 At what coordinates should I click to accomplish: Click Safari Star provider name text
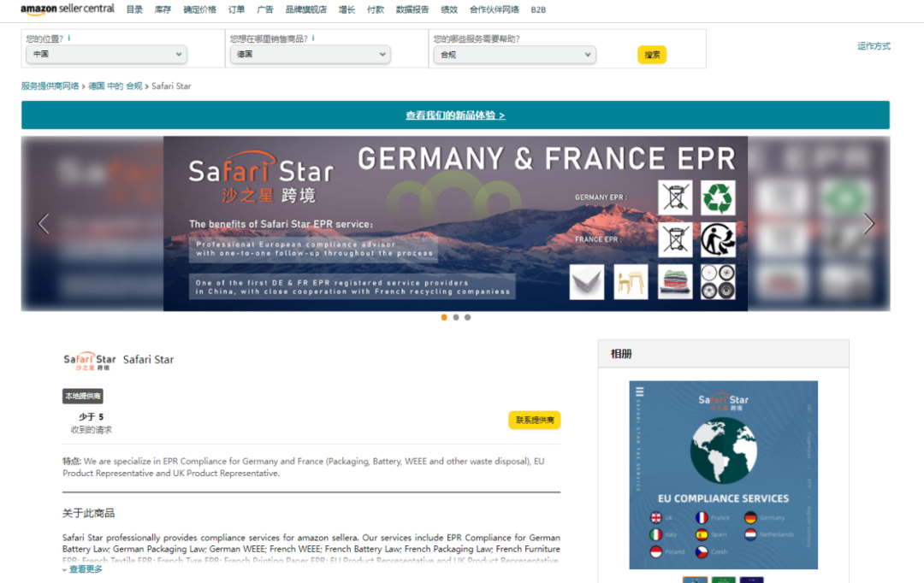149,359
